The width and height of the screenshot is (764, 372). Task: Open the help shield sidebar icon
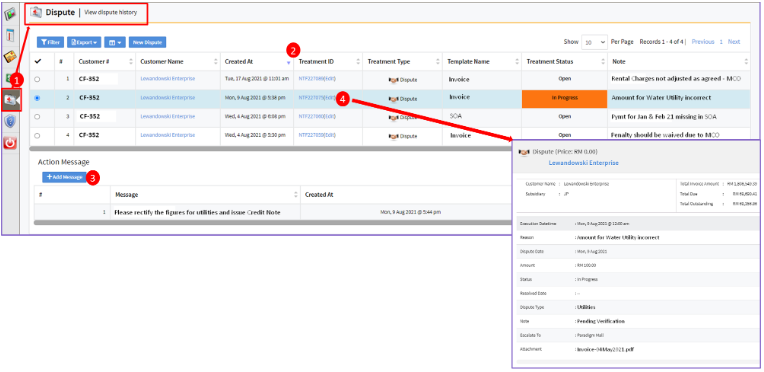pos(10,121)
